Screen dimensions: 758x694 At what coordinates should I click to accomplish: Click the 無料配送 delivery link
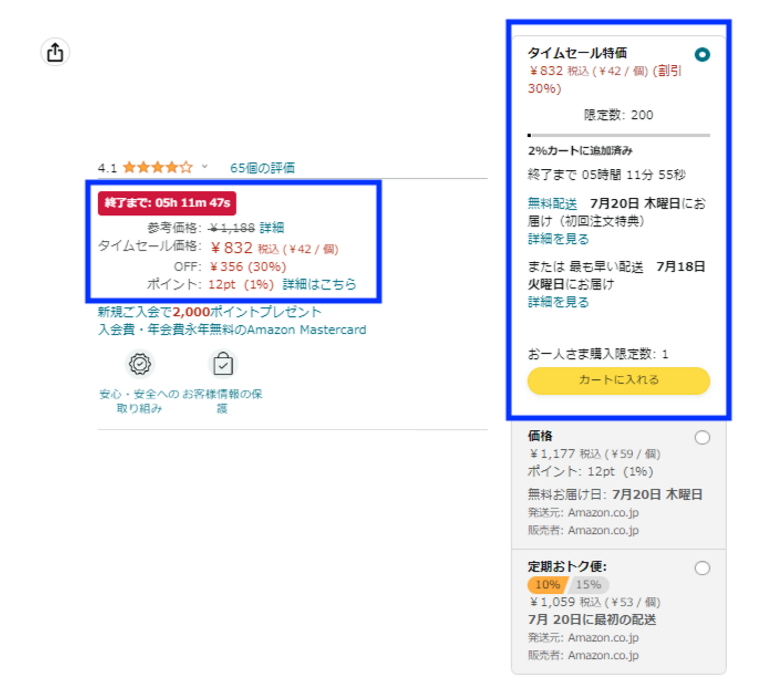tap(552, 204)
